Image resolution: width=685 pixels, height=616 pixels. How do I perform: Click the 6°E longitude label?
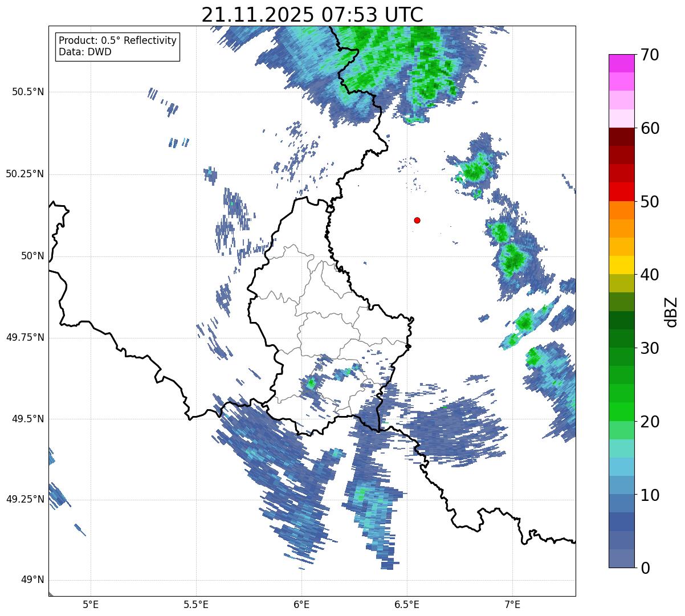pos(301,605)
